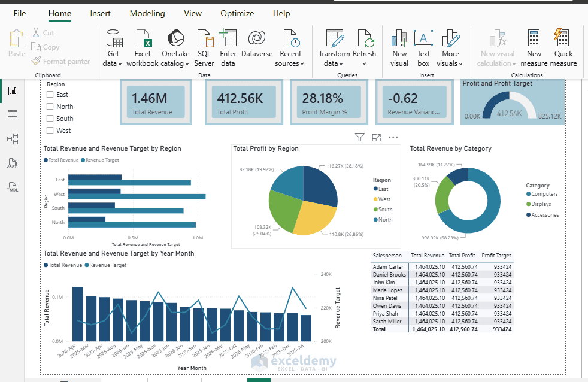Click the filter icon above pie chart
The height and width of the screenshot is (382, 588).
pyautogui.click(x=360, y=137)
